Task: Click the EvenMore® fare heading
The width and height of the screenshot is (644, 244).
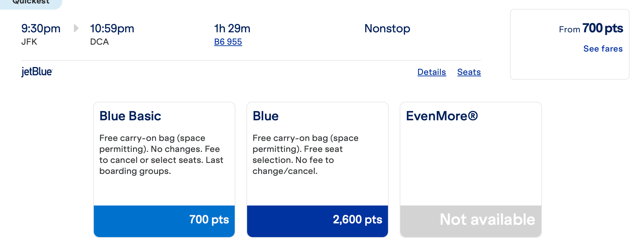Action: (442, 116)
